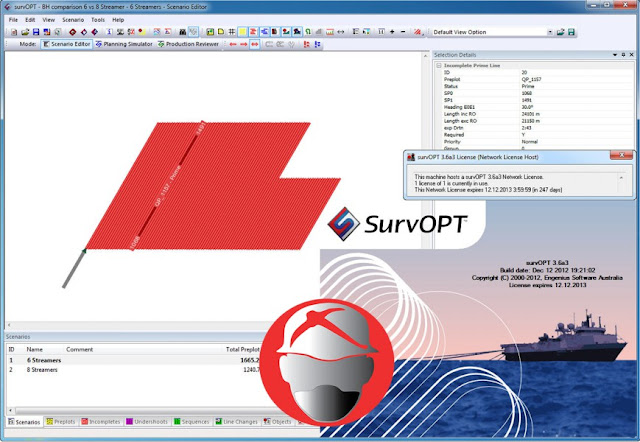Switch to the Undershoots tab
Screen dimensions: 640x442
coord(147,422)
